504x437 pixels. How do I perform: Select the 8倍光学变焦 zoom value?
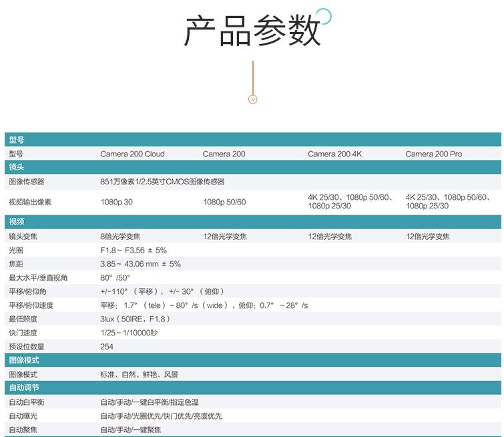tap(120, 237)
